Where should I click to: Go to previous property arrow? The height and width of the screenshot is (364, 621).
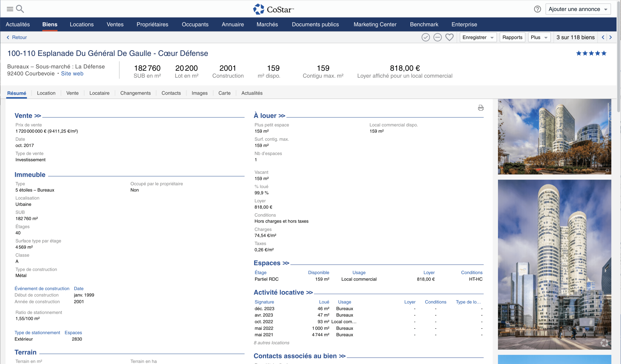(603, 37)
